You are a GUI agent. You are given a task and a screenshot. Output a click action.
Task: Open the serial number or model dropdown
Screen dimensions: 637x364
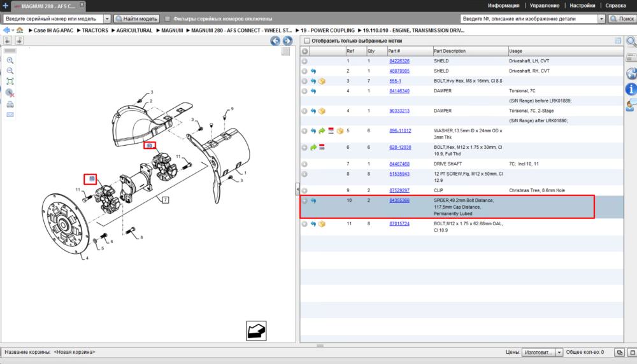pyautogui.click(x=107, y=18)
